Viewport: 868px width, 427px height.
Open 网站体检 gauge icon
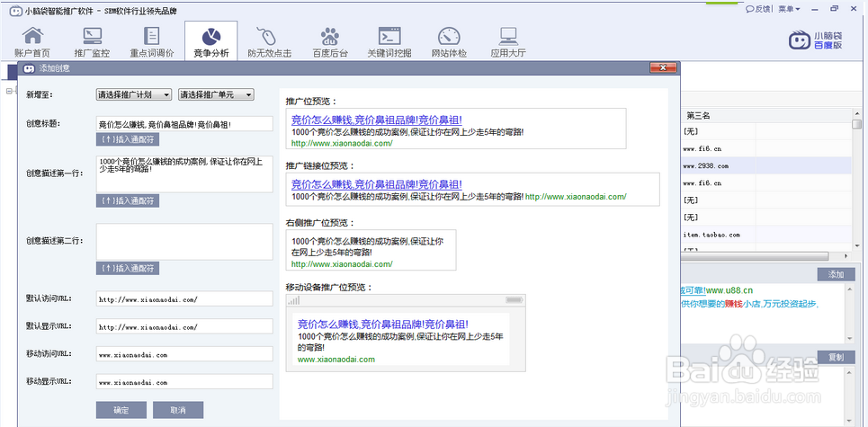pyautogui.click(x=449, y=42)
